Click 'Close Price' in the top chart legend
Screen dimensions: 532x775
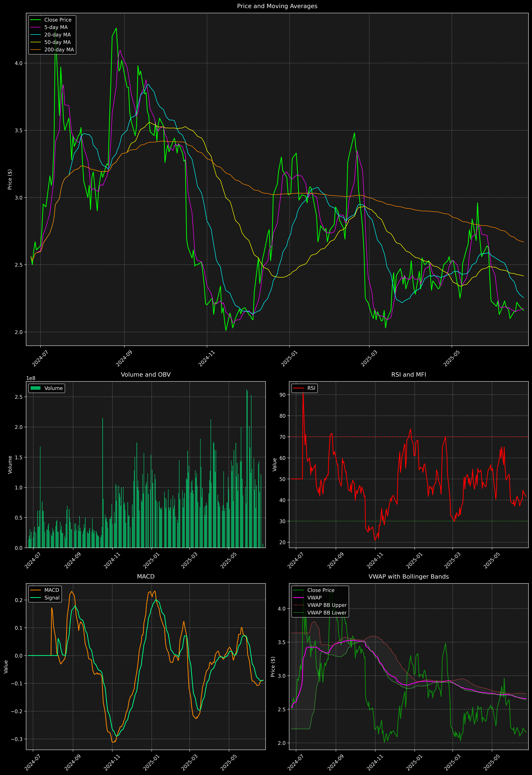click(58, 20)
